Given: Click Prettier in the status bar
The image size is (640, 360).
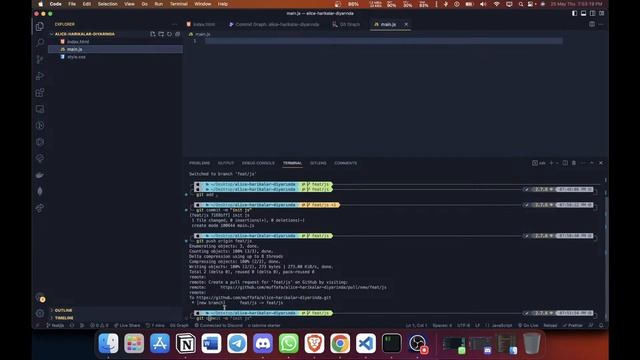Looking at the screenshot, I should 573,325.
